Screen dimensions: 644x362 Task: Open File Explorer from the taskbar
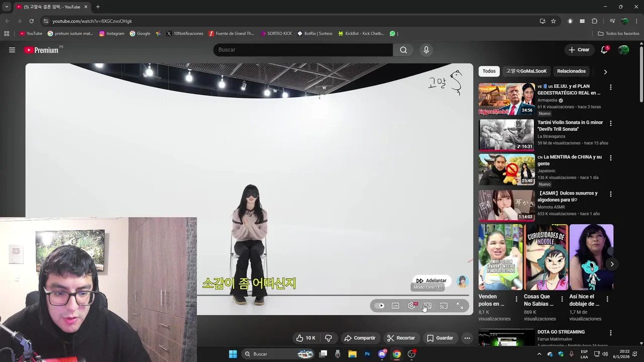pos(352,354)
